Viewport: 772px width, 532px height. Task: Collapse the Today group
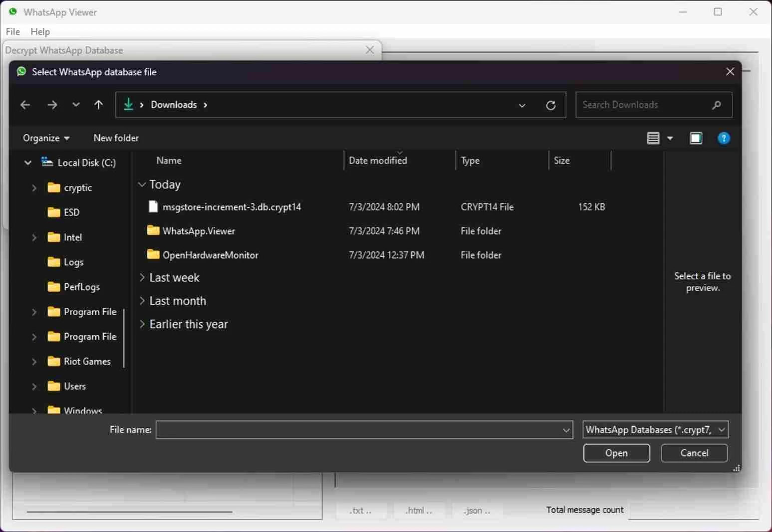(x=142, y=184)
